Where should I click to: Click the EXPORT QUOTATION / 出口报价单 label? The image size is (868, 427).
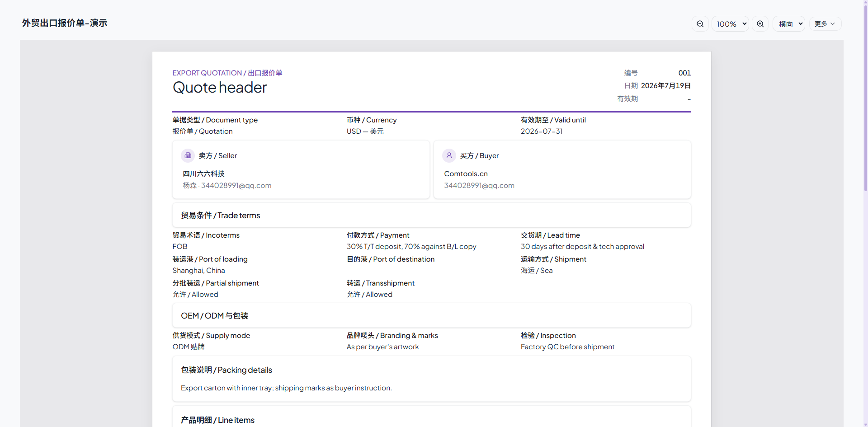pos(227,73)
